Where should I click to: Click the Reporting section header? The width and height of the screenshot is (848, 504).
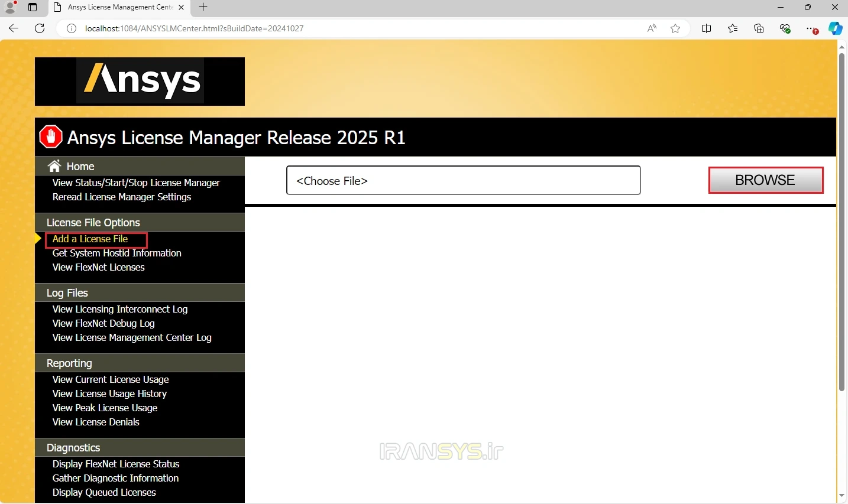point(140,363)
